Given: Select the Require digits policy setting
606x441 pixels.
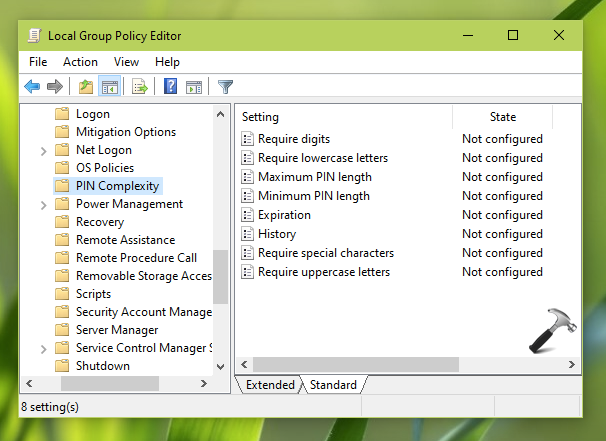Looking at the screenshot, I should point(293,139).
